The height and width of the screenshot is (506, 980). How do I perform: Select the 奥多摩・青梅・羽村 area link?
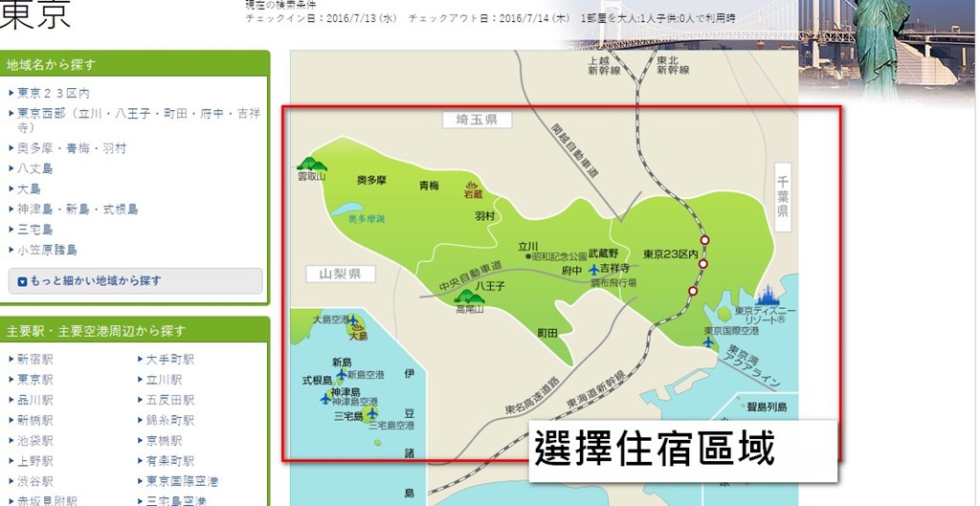[x=71, y=148]
